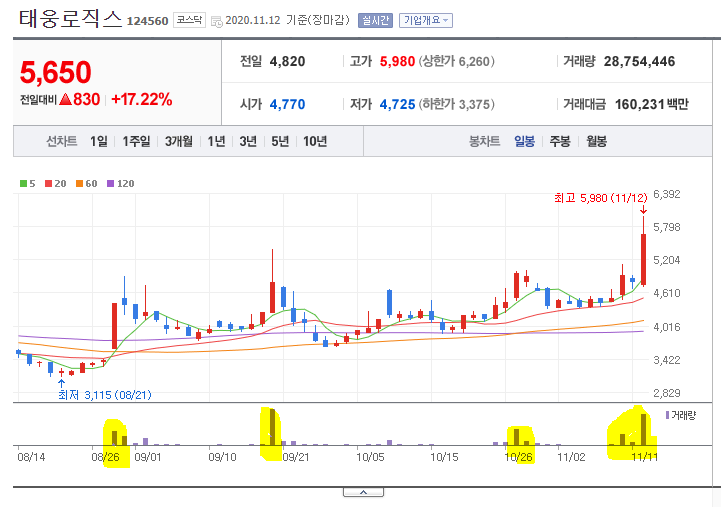Switch to 월봉 monthly candle chart
The width and height of the screenshot is (721, 507).
coord(596,141)
